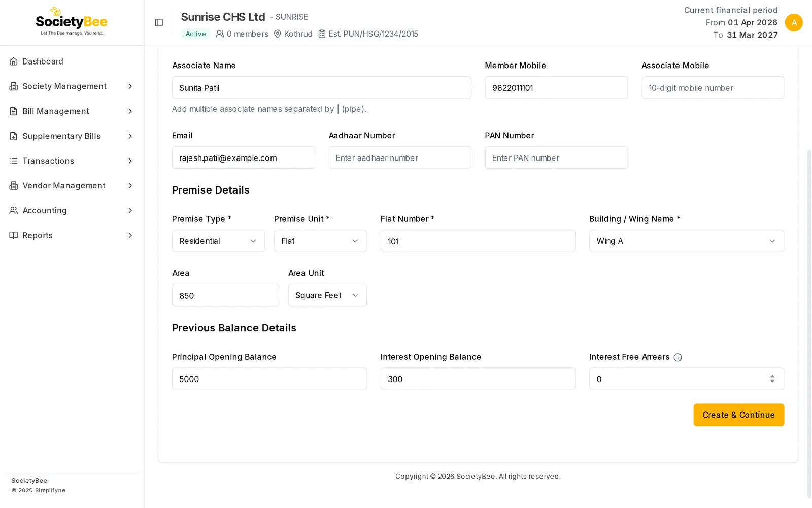Click the page vertical scrollbar
The width and height of the screenshot is (812, 508).
pos(809,324)
